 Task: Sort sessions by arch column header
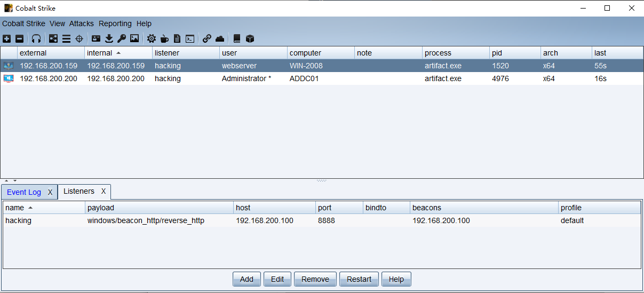tap(566, 53)
